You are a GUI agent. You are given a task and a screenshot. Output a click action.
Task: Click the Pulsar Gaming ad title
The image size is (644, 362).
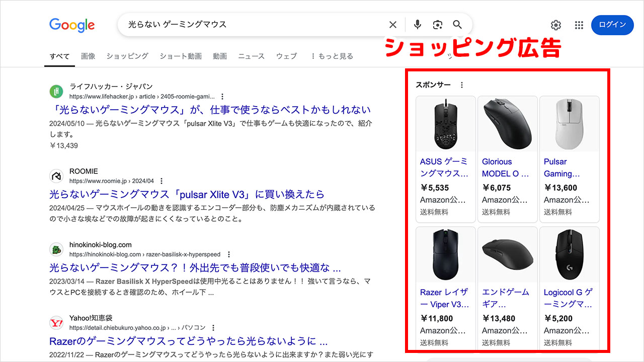click(562, 167)
